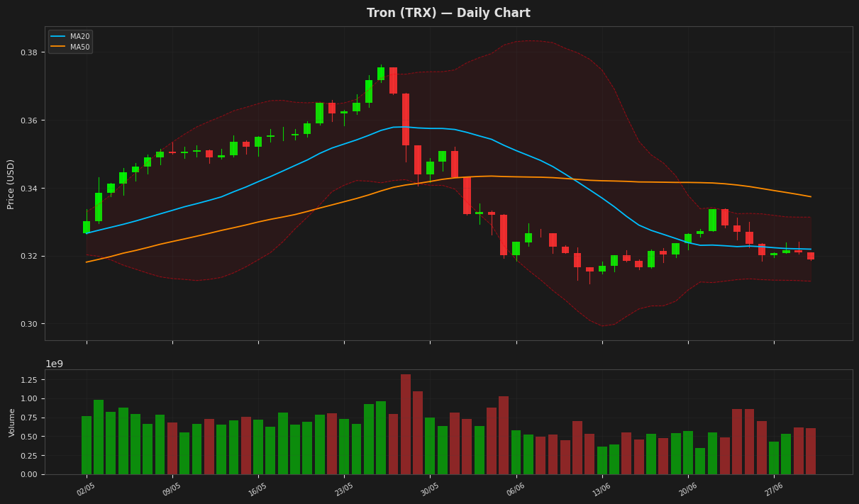Image resolution: width=859 pixels, height=504 pixels.
Task: Click the first green volume bar on the left
Action: pyautogui.click(x=87, y=445)
